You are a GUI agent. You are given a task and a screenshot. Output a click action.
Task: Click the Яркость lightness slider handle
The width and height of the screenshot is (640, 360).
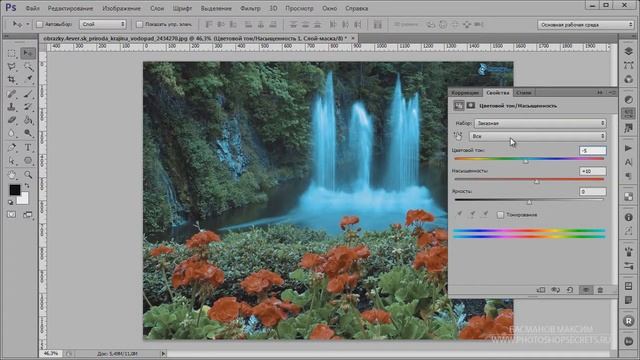click(x=529, y=202)
